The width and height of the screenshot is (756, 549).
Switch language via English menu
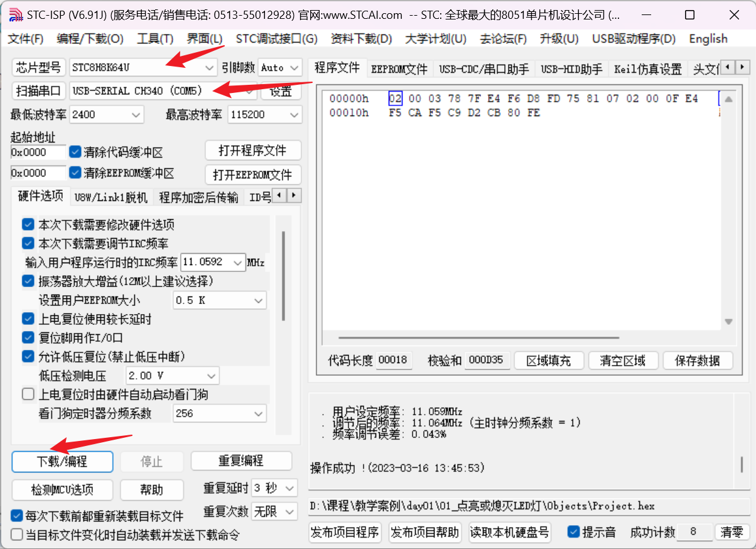tap(708, 39)
